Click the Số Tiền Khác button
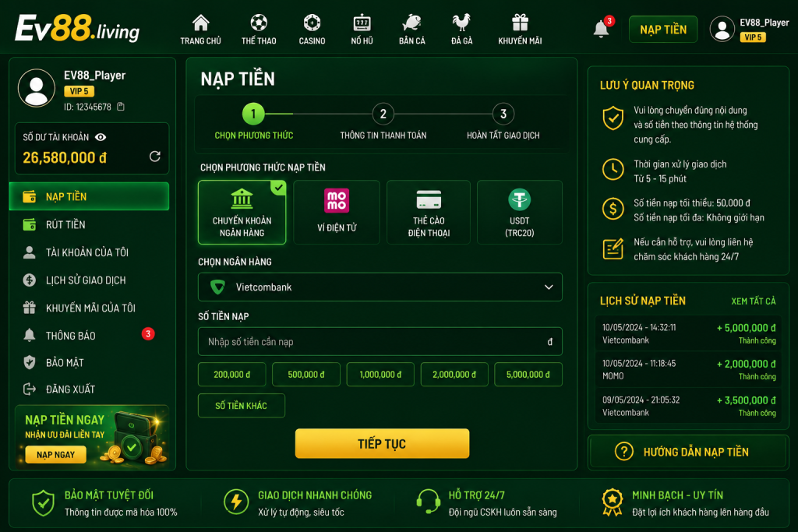 click(x=242, y=405)
